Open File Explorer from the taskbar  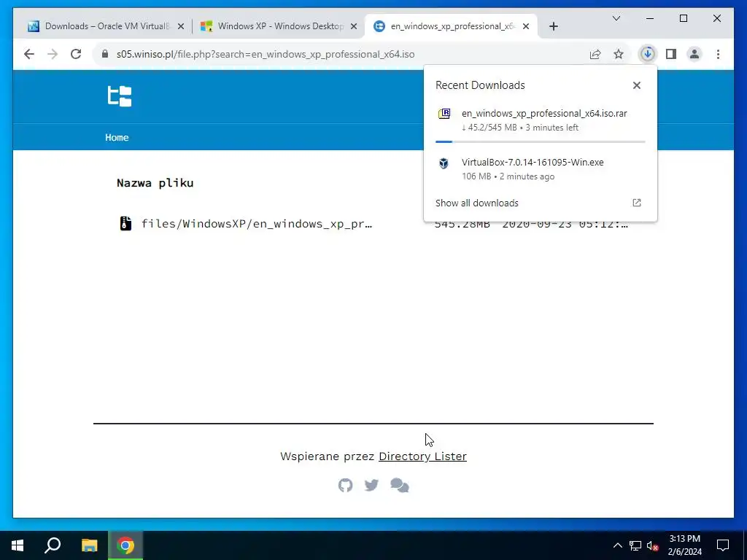(x=89, y=545)
